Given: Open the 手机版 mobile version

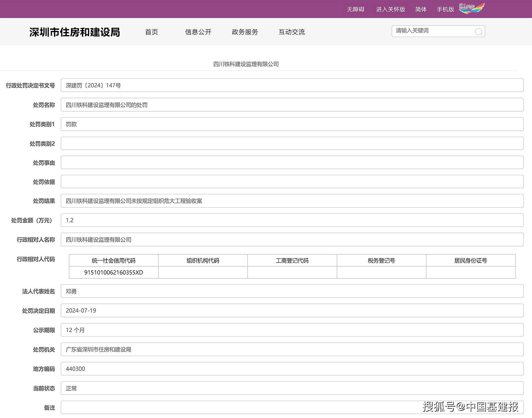Looking at the screenshot, I should click(445, 9).
